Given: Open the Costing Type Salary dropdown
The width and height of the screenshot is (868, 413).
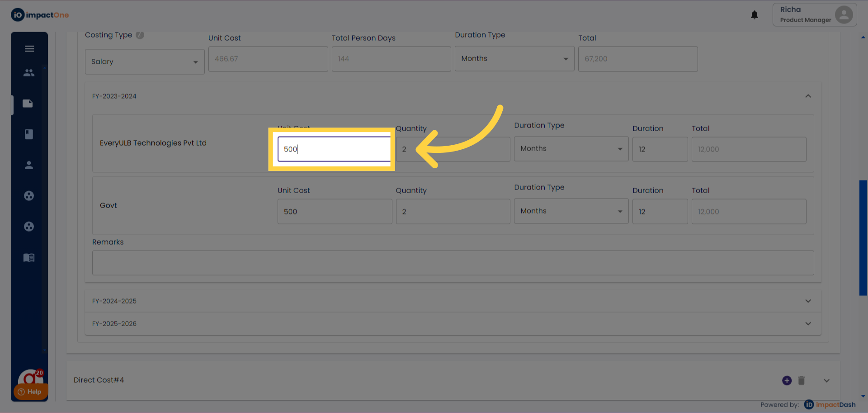Looking at the screenshot, I should [x=145, y=62].
